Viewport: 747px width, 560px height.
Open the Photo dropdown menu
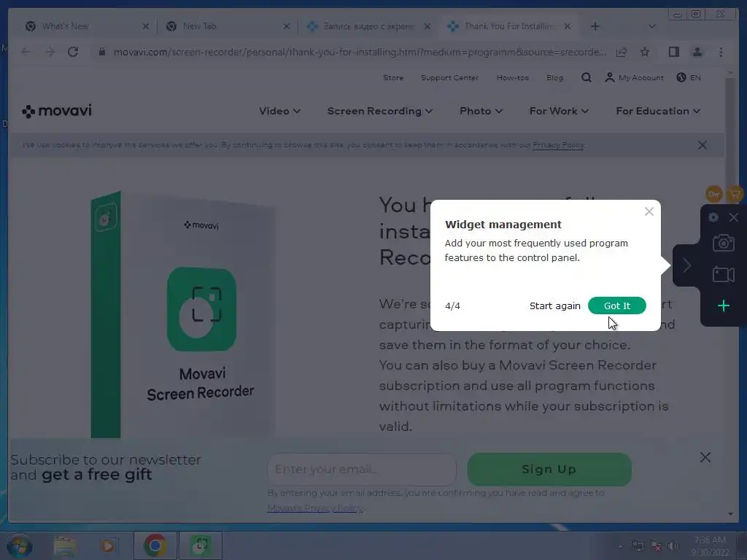481,111
